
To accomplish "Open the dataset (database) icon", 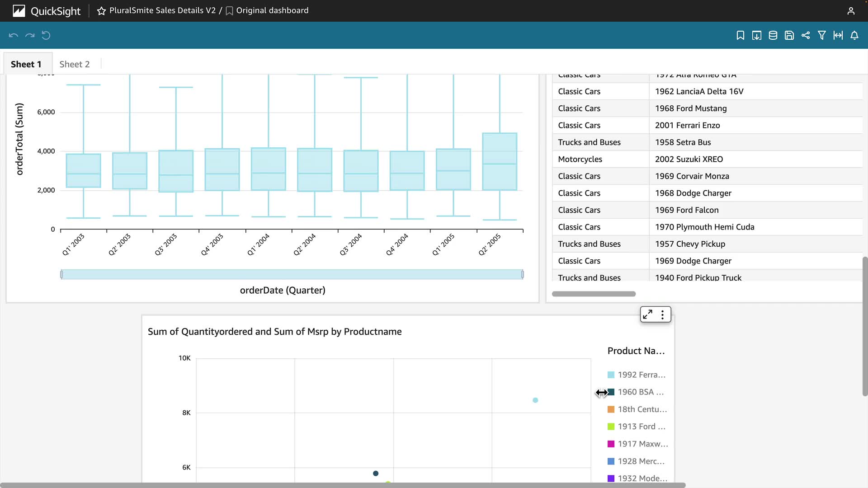I will 773,35.
